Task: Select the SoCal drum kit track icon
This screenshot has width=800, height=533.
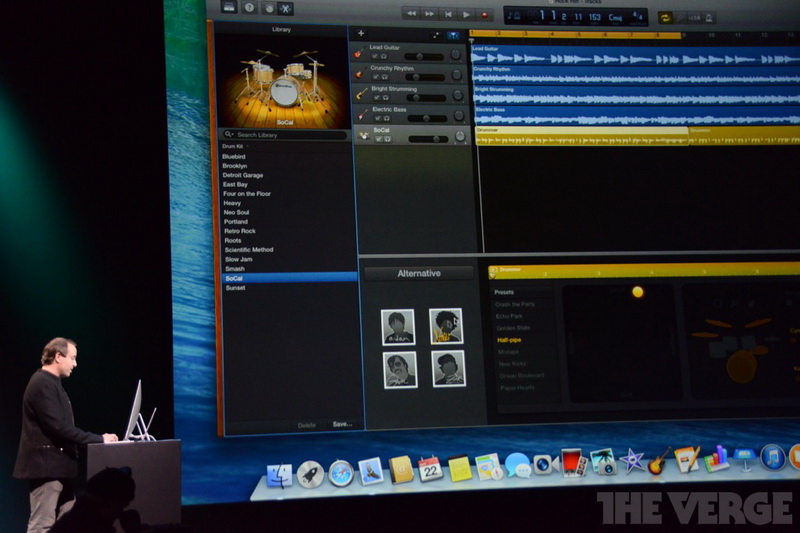Action: 364,135
